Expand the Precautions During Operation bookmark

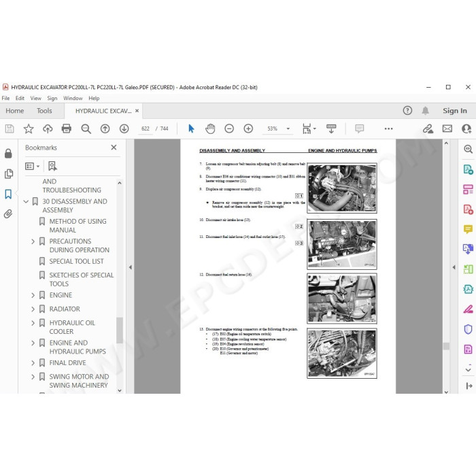[x=33, y=241]
